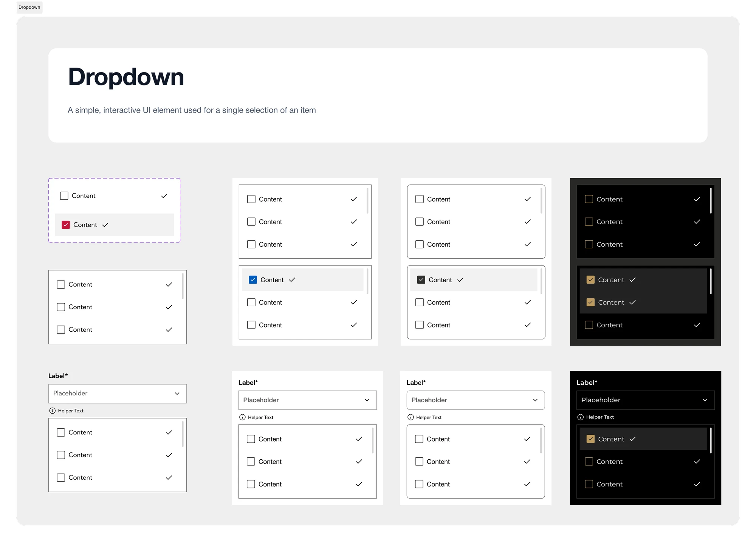Uncheck the blue checked Content checkbox

pos(253,280)
